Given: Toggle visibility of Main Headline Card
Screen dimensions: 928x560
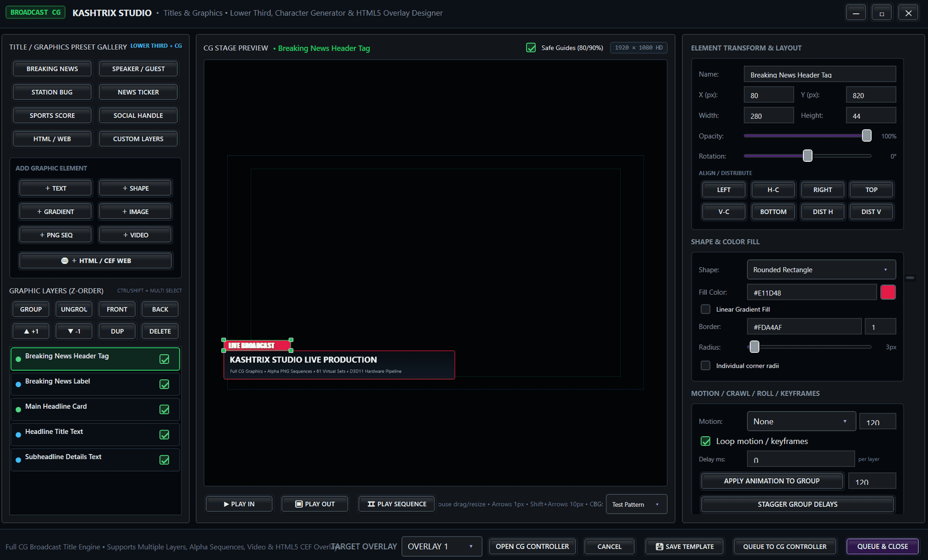Looking at the screenshot, I should 164,409.
